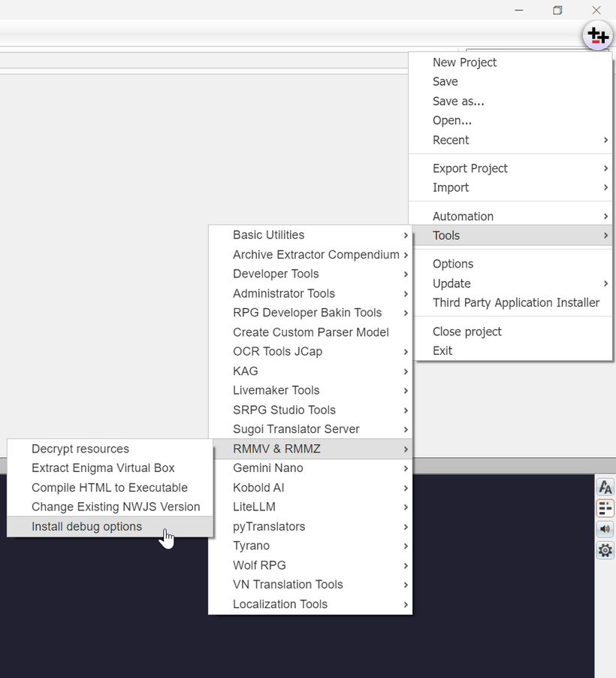This screenshot has width=616, height=678.
Task: Select Install debug options
Action: pos(86,527)
